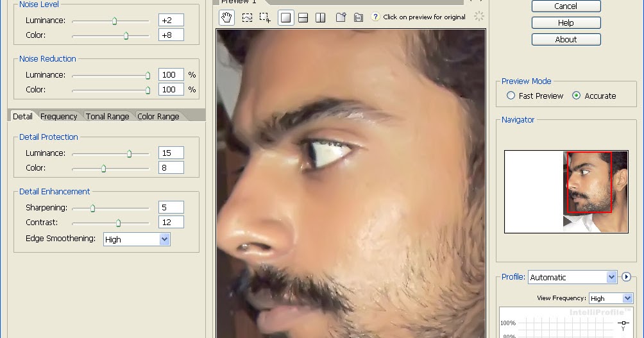Image resolution: width=644 pixels, height=338 pixels.
Task: Switch to vertical split preview
Action: pyautogui.click(x=320, y=18)
